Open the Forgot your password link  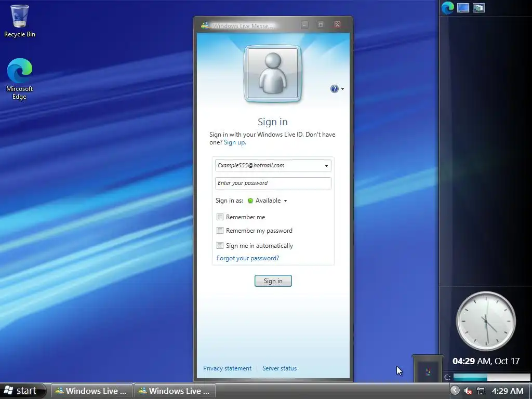coord(248,258)
